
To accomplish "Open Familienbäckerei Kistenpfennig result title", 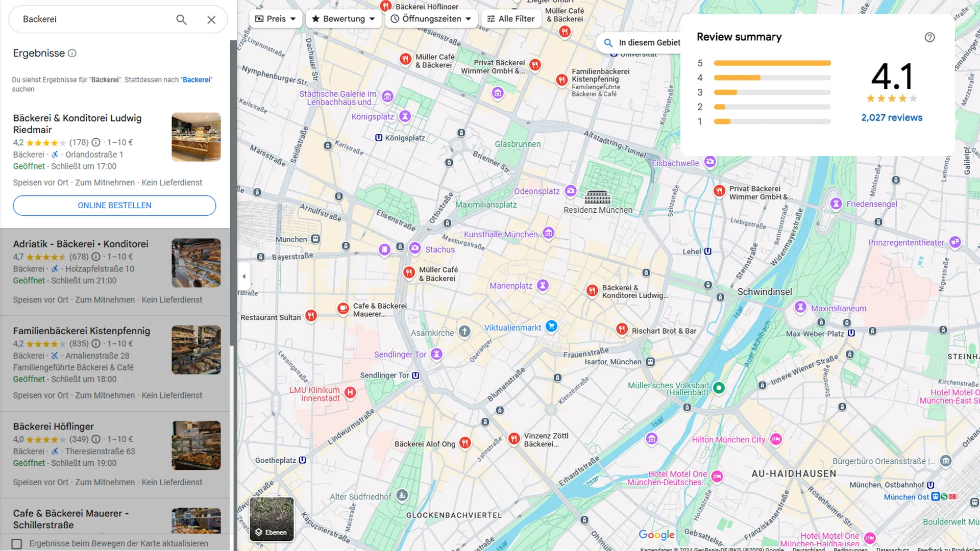I will 82,331.
